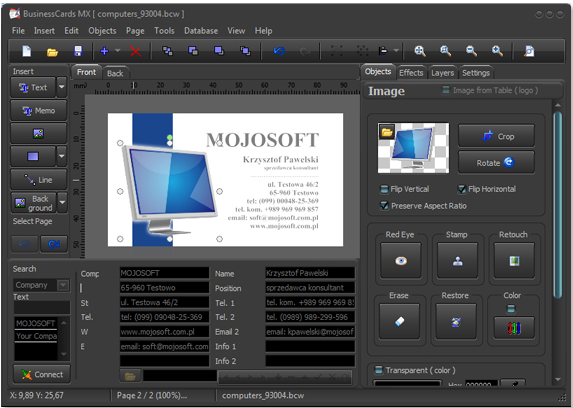Viewport: 573px width, 408px height.
Task: Click the Name field Krzysztof Pawelski
Action: pyautogui.click(x=310, y=273)
